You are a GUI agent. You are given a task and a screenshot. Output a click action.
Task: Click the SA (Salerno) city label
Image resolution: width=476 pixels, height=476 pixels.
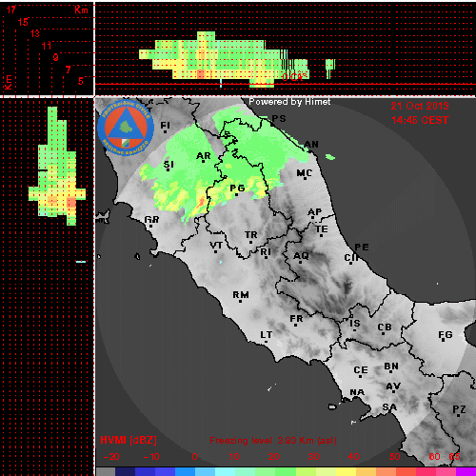coord(389,407)
